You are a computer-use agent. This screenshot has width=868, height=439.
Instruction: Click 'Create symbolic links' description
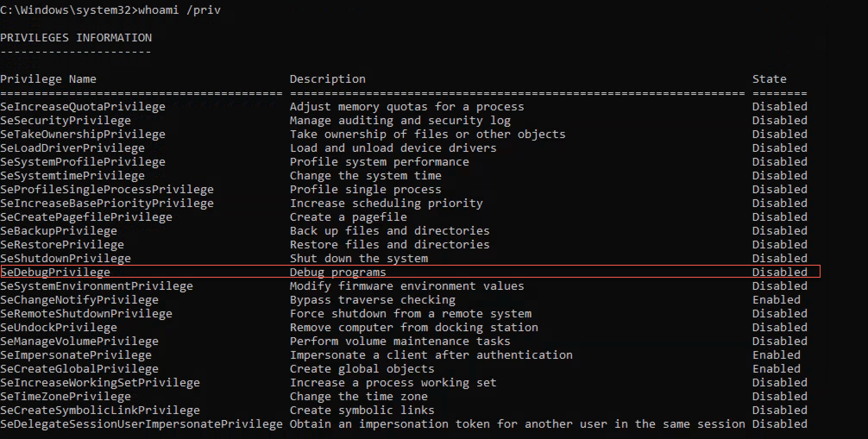coord(362,411)
